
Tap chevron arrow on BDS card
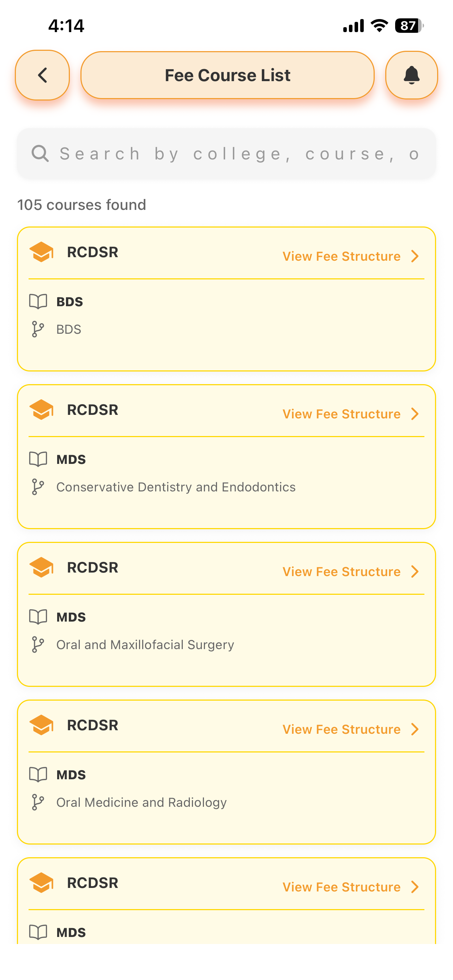click(415, 256)
